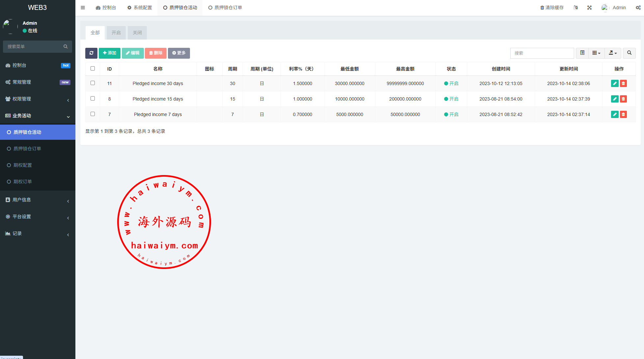
Task: Open the export data dropdown
Action: [x=613, y=53]
